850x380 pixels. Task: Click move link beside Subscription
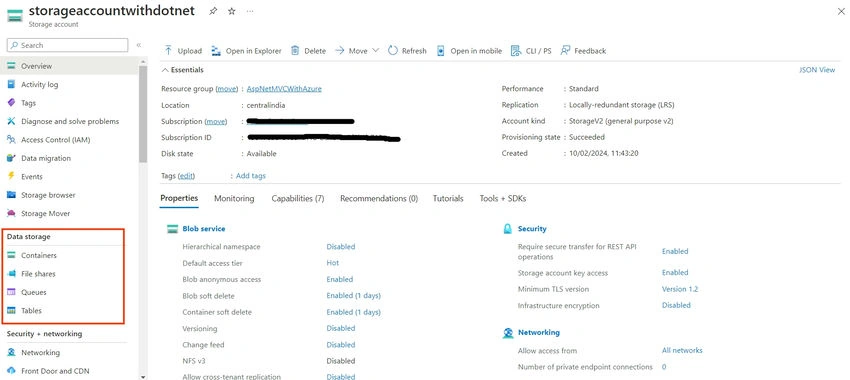[x=216, y=121]
